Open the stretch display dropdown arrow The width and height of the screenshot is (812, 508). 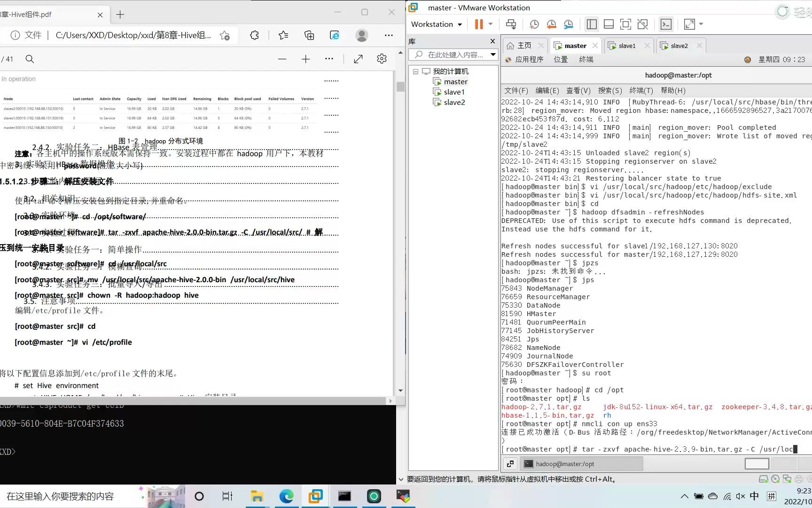tap(701, 24)
